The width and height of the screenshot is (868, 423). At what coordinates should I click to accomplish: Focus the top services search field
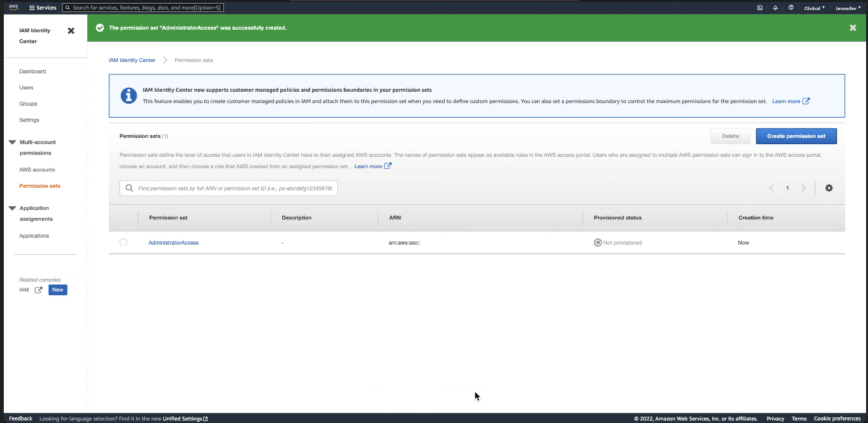coord(143,8)
